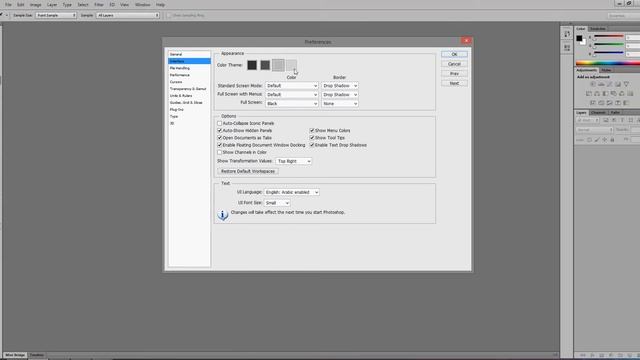This screenshot has width=640, height=360.
Task: Enable Auto-Collapse Iconic Panels checkbox
Action: click(x=220, y=123)
